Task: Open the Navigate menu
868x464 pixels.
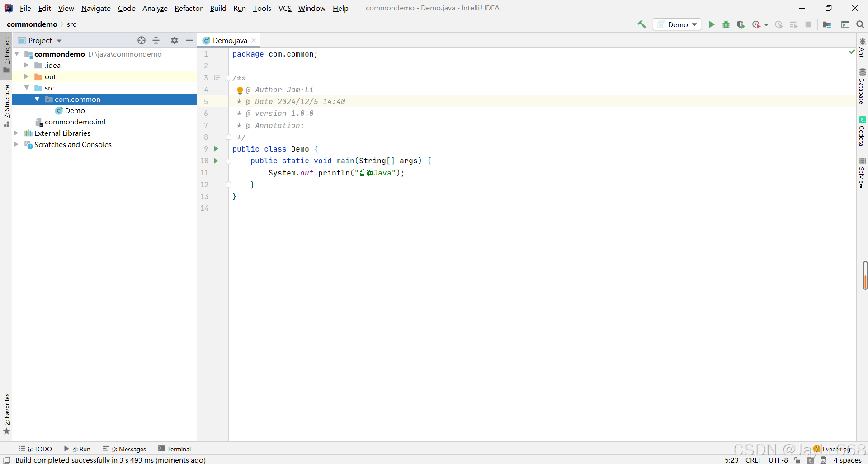Action: coord(96,8)
